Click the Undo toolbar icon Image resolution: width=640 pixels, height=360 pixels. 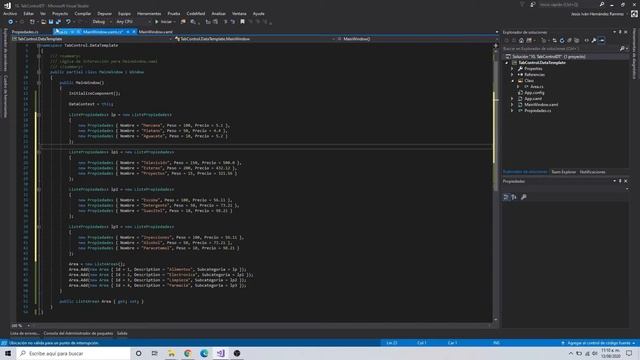pyautogui.click(x=68, y=22)
